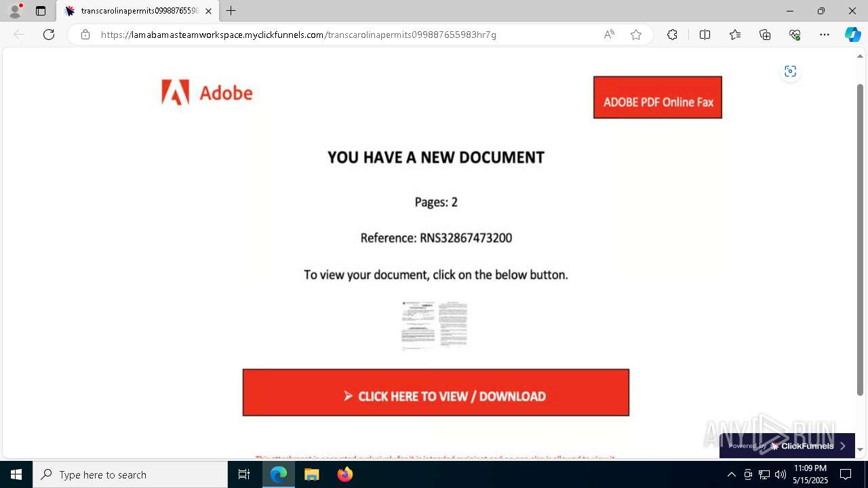Open the Copilot sidebar icon

coord(852,35)
